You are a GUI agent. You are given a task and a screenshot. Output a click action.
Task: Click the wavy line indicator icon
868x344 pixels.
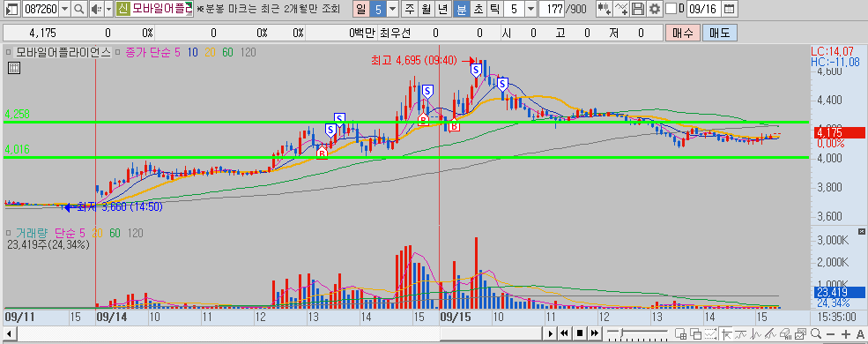[x=740, y=333]
